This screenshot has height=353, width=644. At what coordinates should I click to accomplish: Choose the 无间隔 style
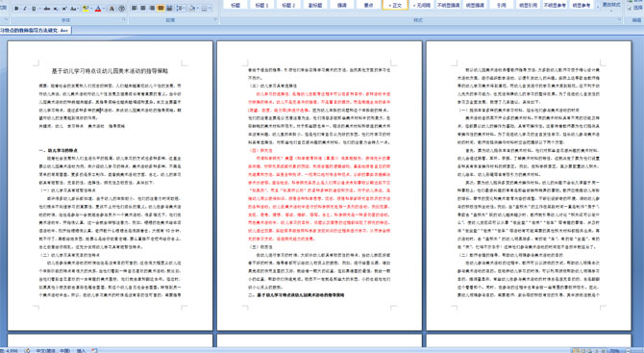(x=422, y=5)
